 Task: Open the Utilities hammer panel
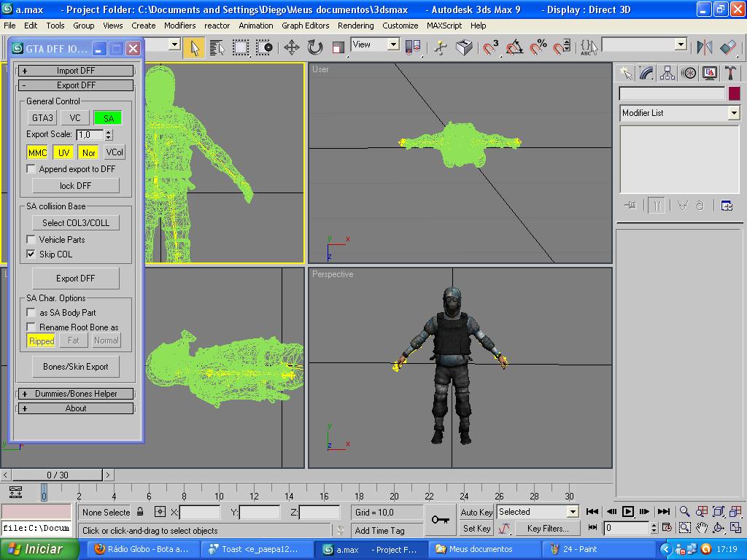[730, 73]
